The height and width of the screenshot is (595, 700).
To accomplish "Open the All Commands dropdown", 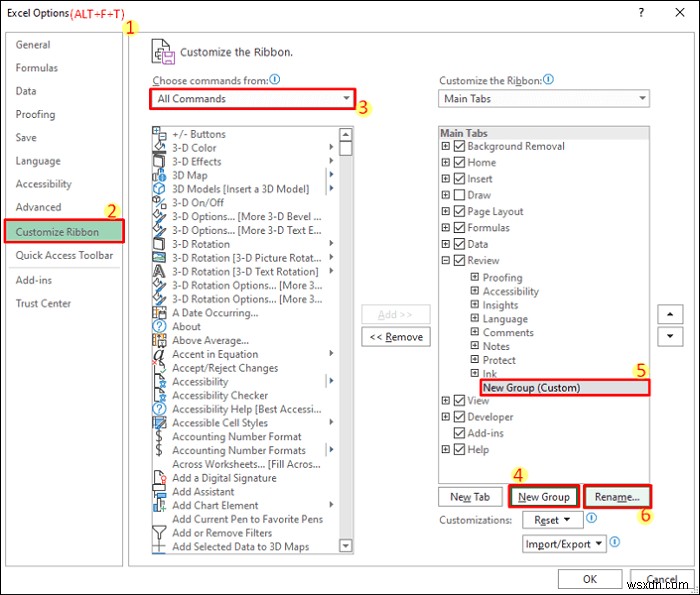I will [252, 99].
